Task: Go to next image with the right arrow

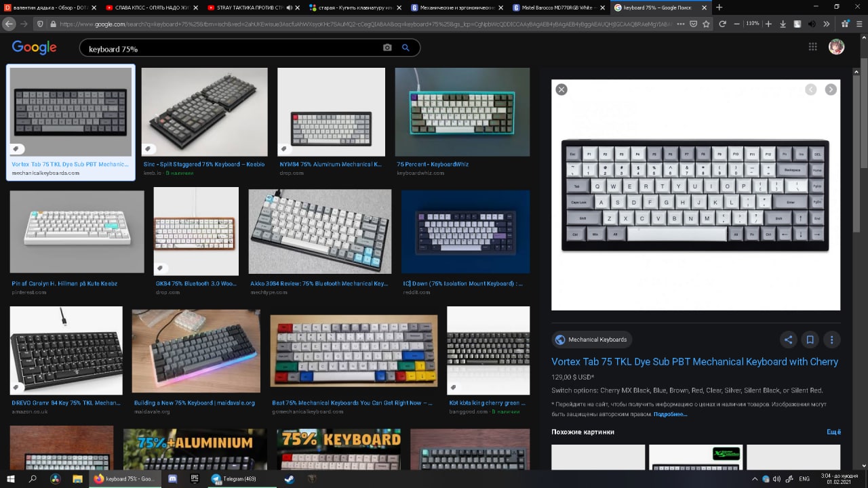Action: 831,89
